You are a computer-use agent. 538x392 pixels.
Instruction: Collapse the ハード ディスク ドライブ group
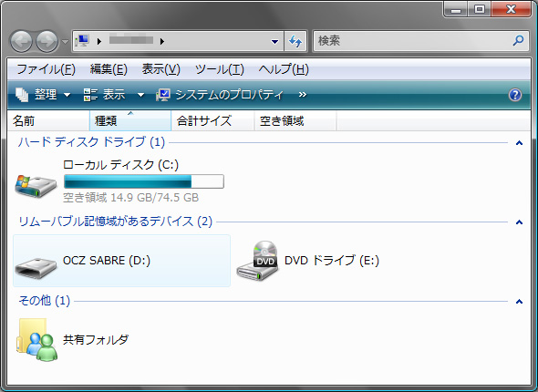[x=519, y=143]
